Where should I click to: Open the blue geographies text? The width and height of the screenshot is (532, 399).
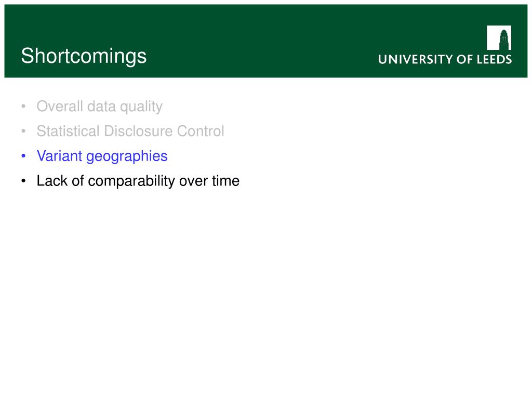(127, 157)
